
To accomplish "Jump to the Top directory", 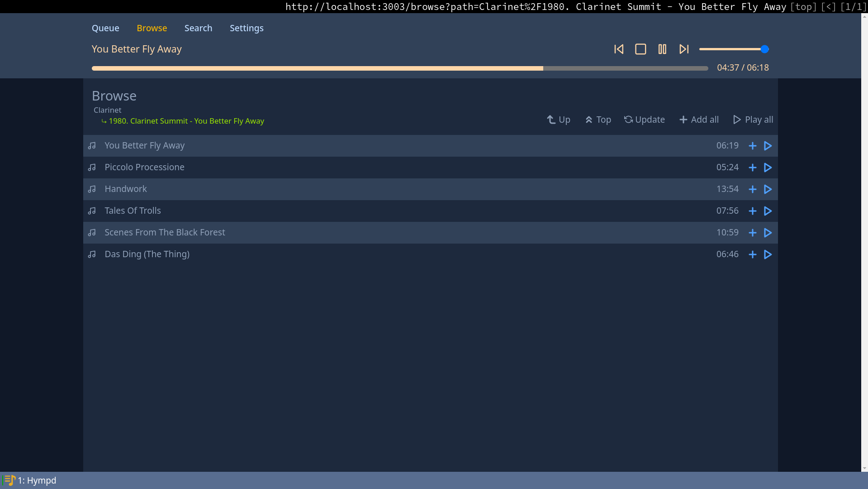I will point(598,120).
